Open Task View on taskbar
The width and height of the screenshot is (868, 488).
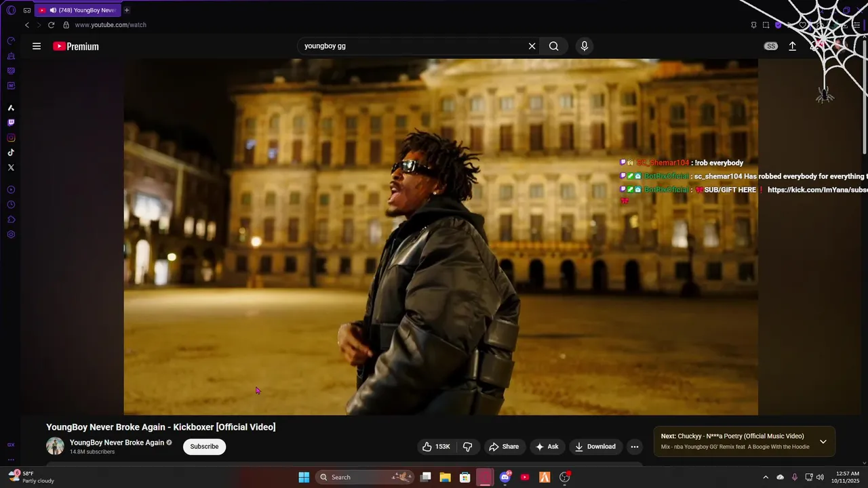(x=425, y=477)
